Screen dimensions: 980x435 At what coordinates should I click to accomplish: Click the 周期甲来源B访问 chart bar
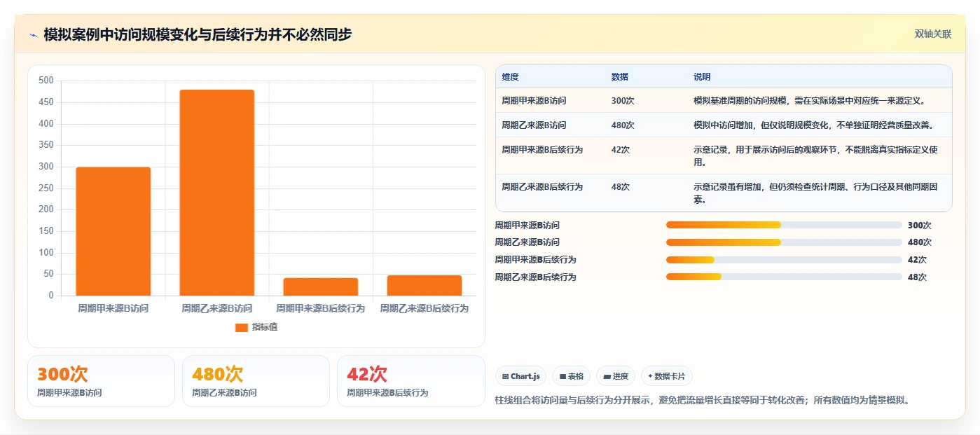click(x=113, y=231)
